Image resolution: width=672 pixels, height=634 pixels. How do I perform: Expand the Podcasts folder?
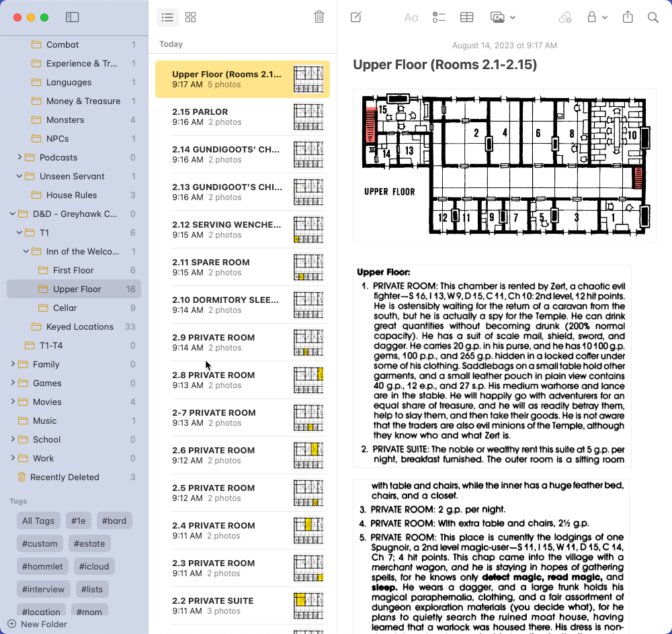[x=19, y=157]
